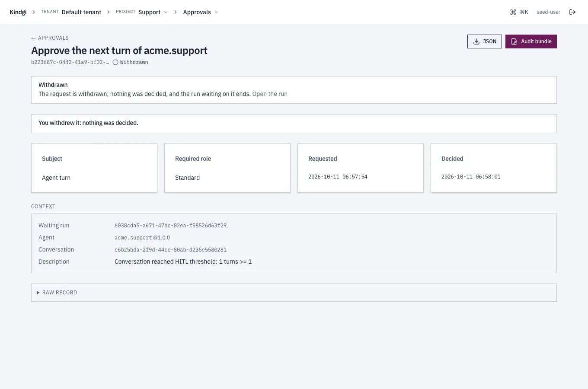Image resolution: width=588 pixels, height=389 pixels.
Task: Open the Audit bundle
Action: pyautogui.click(x=531, y=41)
